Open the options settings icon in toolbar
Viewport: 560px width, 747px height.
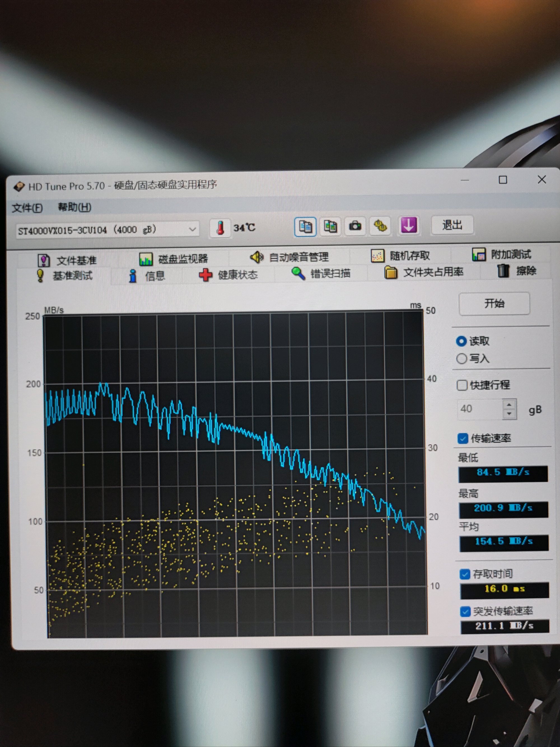tap(381, 225)
